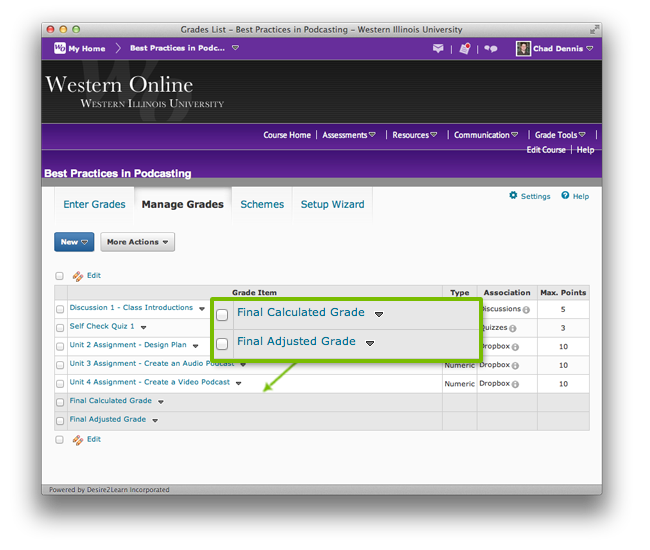
Task: Switch to the Enter Grades tab
Action: click(94, 204)
